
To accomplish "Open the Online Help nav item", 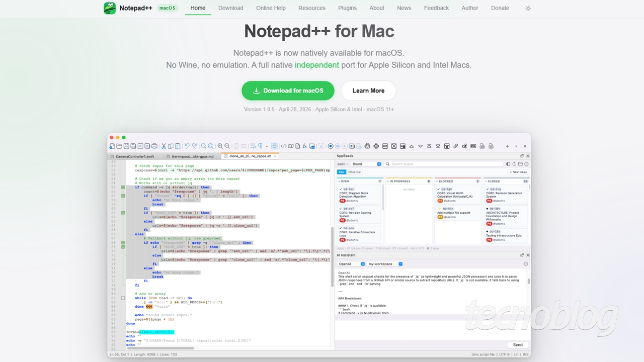I will 271,8.
